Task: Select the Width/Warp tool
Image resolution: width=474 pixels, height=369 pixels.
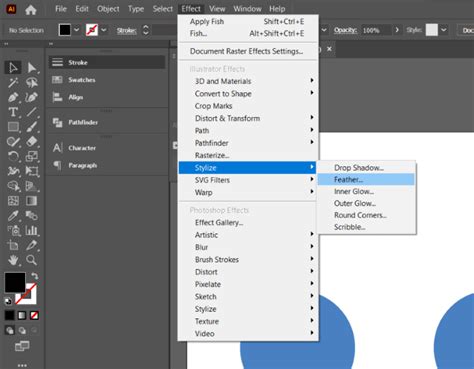Action: coord(13,171)
